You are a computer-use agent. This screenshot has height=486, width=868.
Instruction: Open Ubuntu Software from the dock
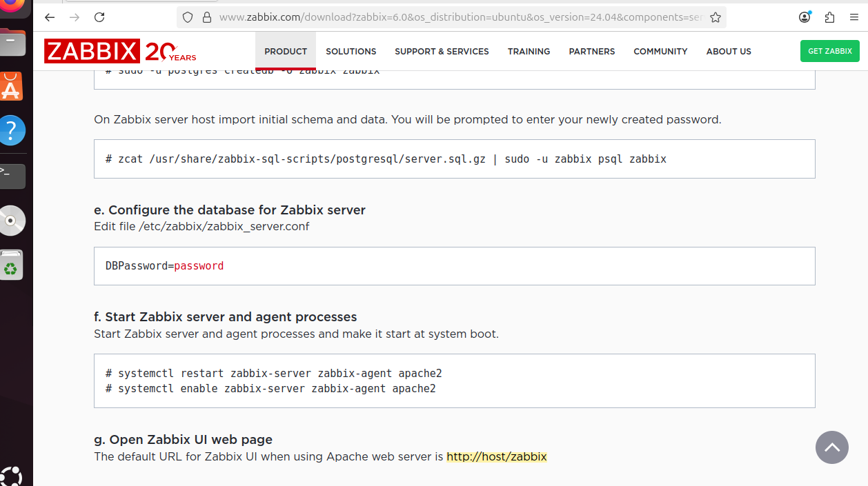point(12,86)
